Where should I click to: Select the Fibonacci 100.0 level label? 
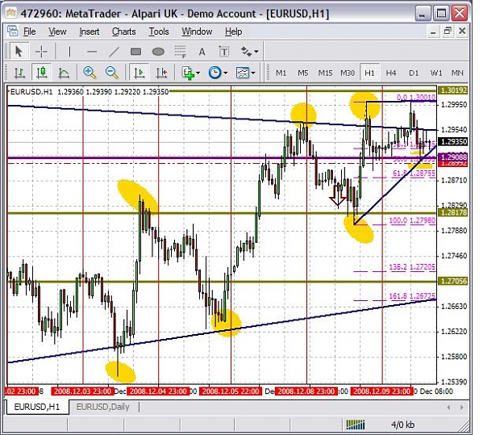(412, 220)
